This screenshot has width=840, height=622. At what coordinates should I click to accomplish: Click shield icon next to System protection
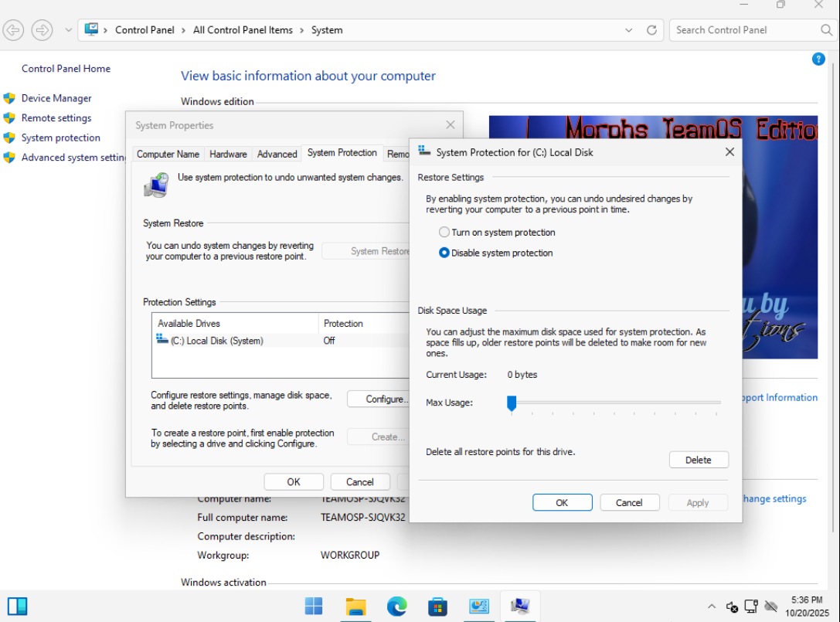[9, 138]
